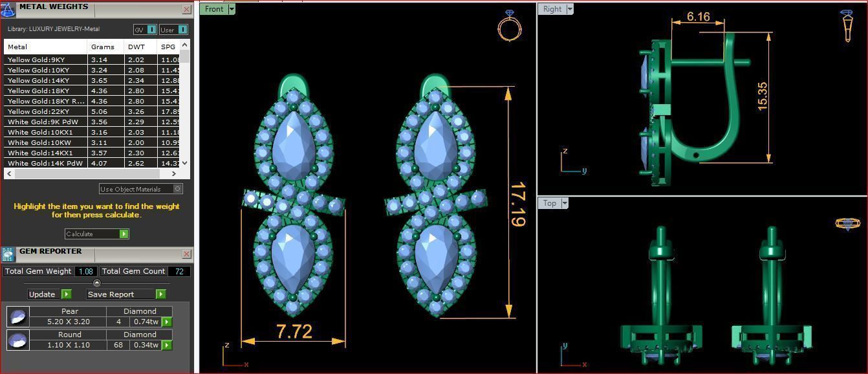Click the Metal Weights scale icon
868x374 pixels.
pos(9,9)
